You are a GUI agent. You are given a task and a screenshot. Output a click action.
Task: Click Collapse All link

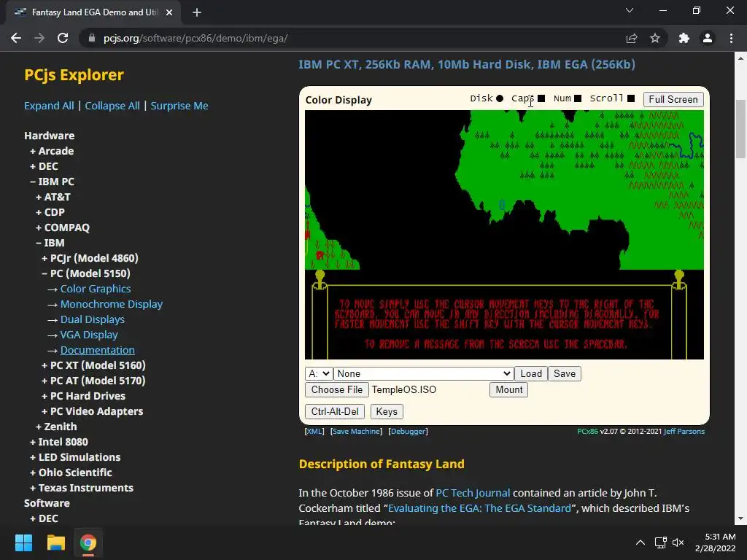(x=112, y=106)
